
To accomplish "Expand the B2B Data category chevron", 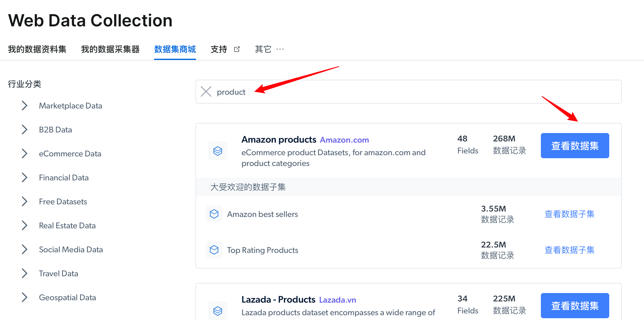I will 25,129.
